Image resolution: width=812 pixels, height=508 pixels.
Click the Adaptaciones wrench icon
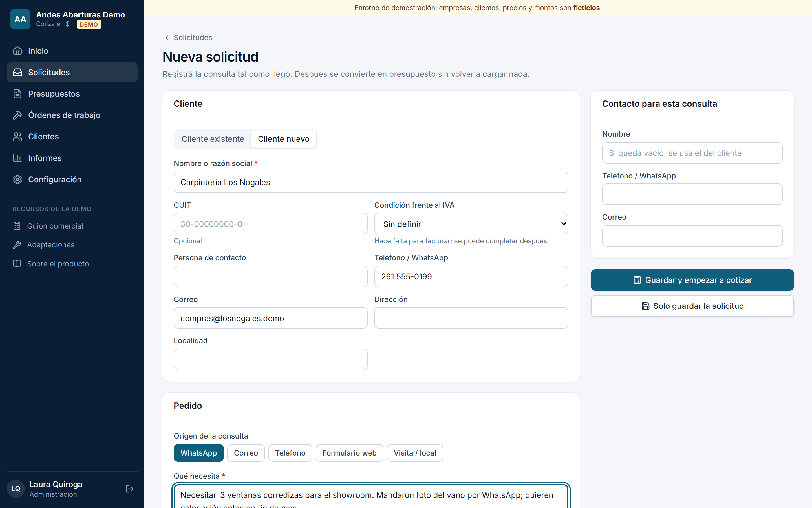(x=17, y=245)
